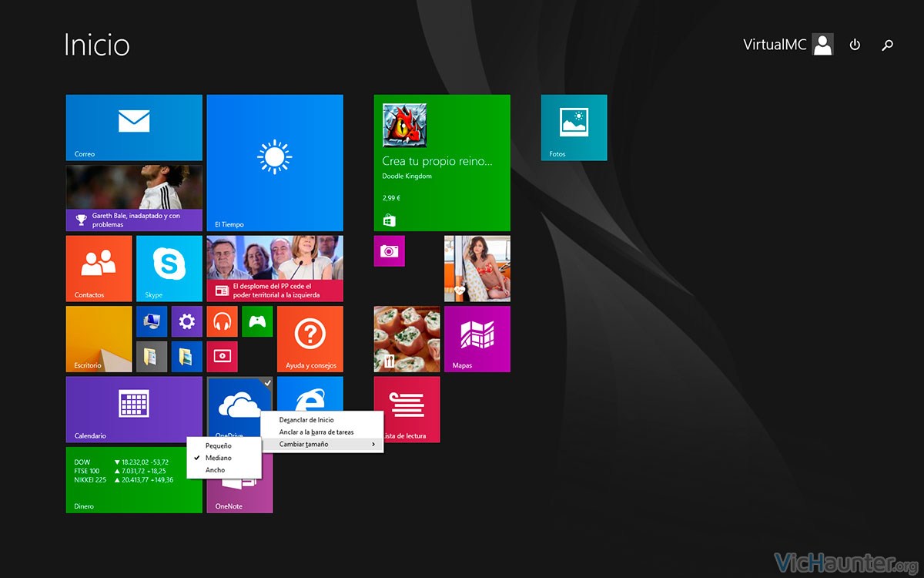Screen dimensions: 924x578
Task: Click the NIKKEI 225 stock row
Action: coord(124,480)
